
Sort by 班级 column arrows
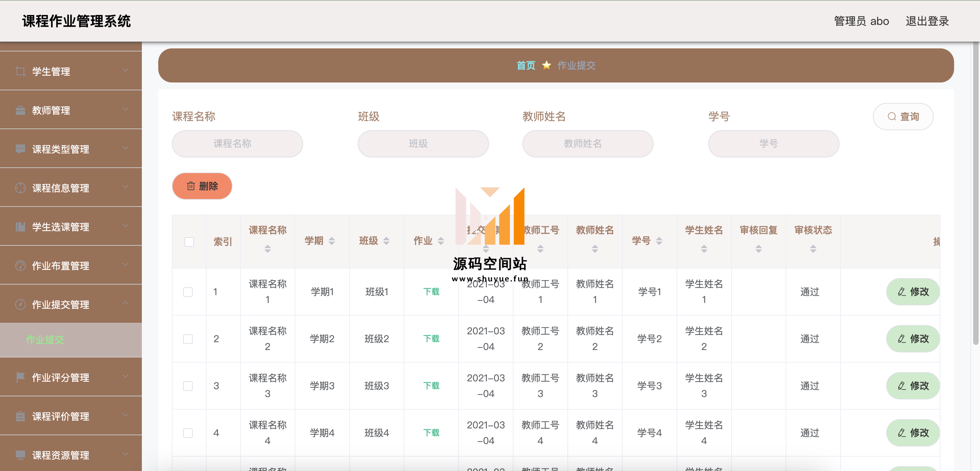coord(386,241)
